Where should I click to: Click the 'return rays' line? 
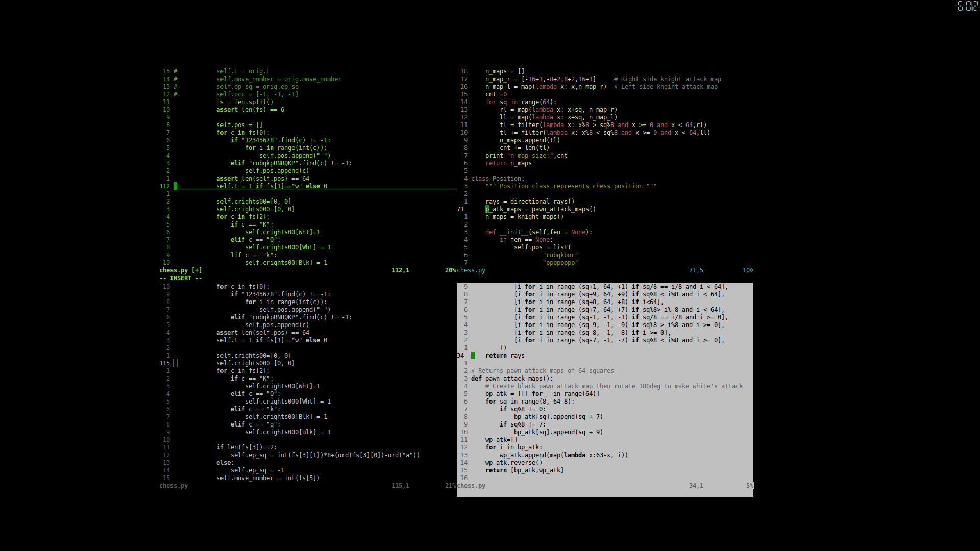click(x=505, y=356)
